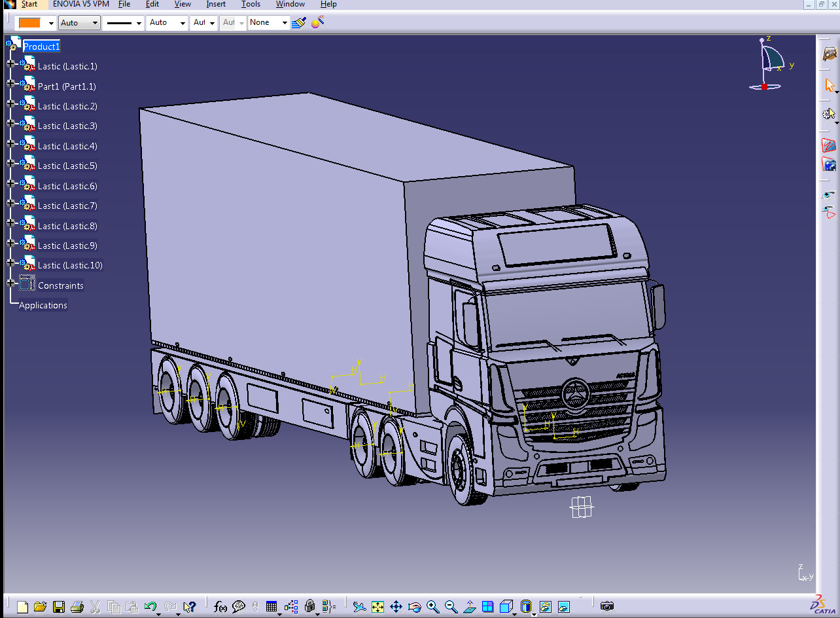Open the line type dropdown

click(124, 23)
